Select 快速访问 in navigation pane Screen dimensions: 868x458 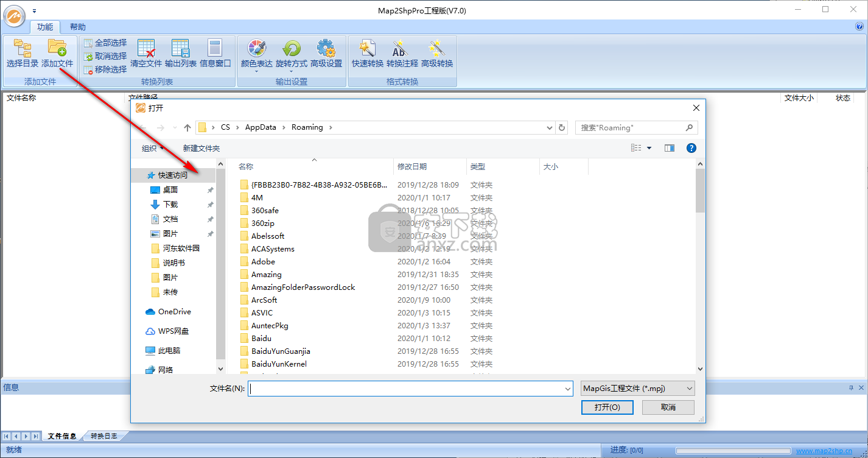(173, 175)
